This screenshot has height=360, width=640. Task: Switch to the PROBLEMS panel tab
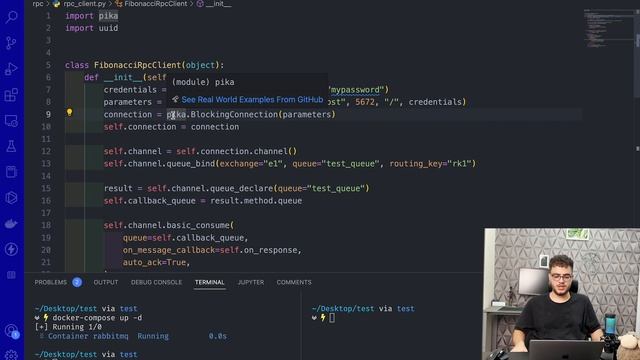(51, 282)
